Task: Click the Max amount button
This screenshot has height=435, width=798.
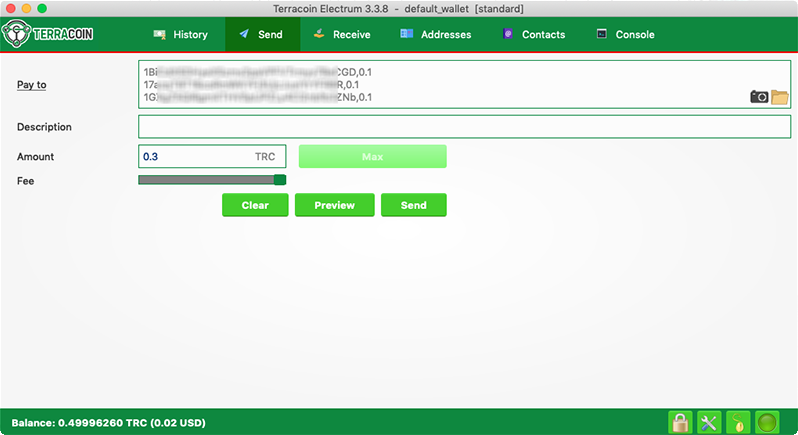Action: click(x=373, y=156)
